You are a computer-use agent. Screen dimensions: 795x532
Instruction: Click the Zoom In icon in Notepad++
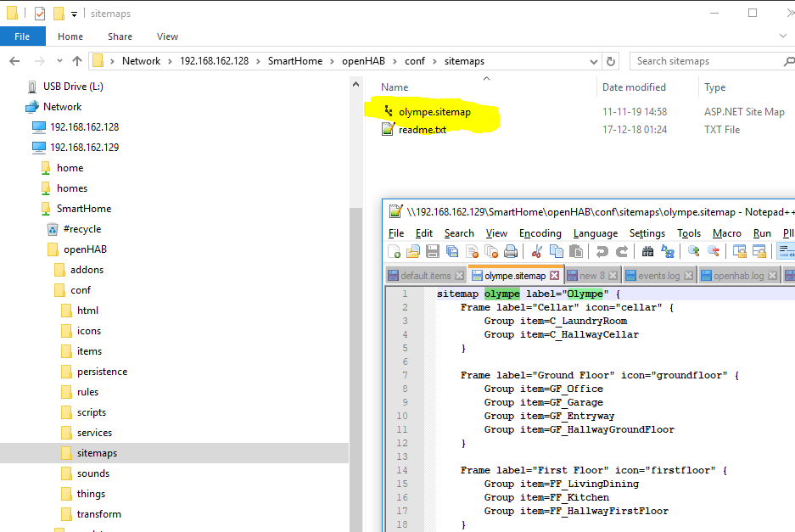[693, 251]
